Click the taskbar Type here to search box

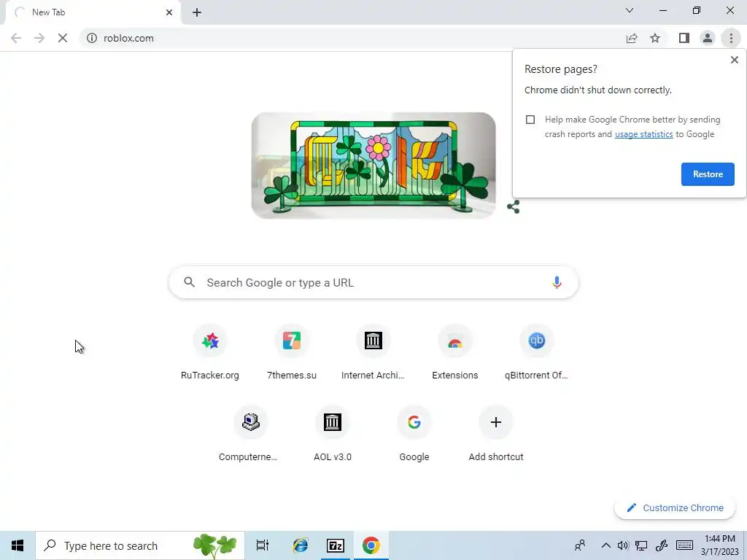pos(140,545)
